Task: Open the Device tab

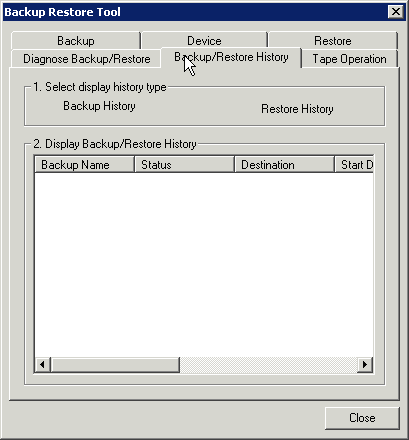Action: [x=204, y=41]
